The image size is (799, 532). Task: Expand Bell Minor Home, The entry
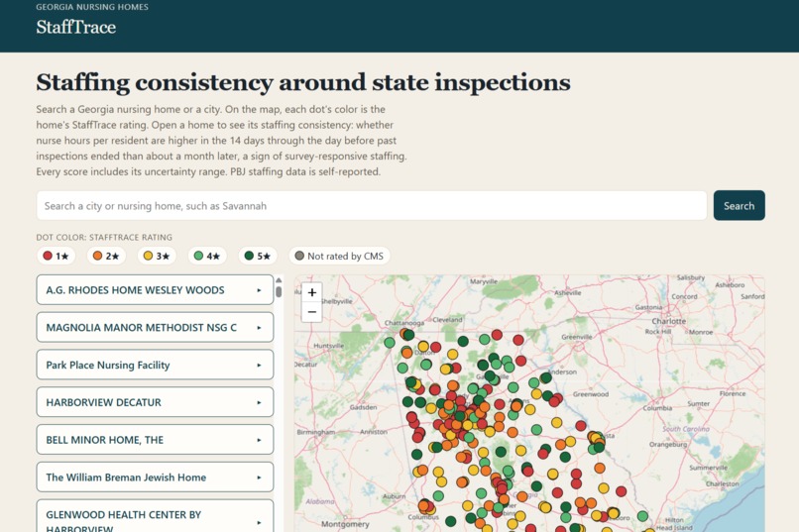click(155, 440)
